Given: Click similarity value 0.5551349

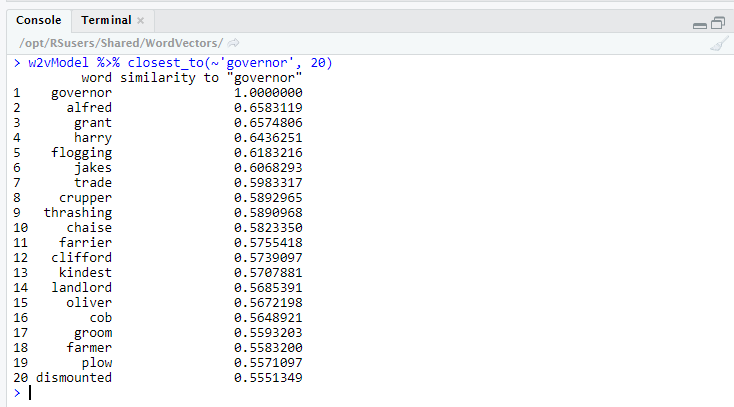Looking at the screenshot, I should (x=268, y=378).
